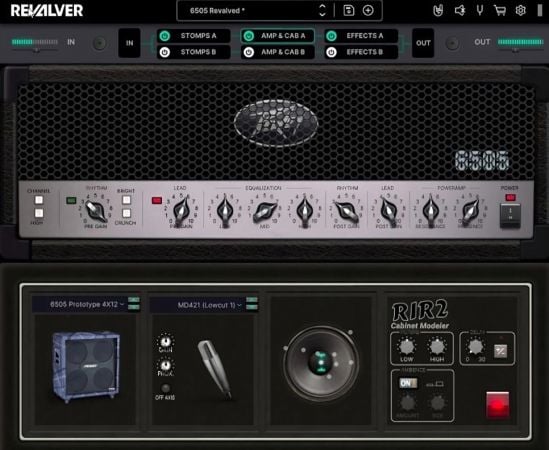This screenshot has width=549, height=450.
Task: Click the phase invert button in Delay section
Action: coord(500,351)
